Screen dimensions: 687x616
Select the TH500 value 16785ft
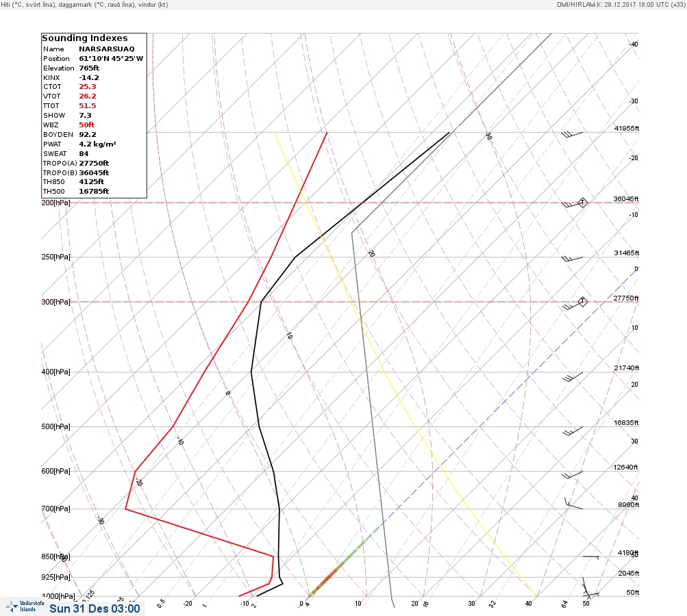(x=94, y=192)
